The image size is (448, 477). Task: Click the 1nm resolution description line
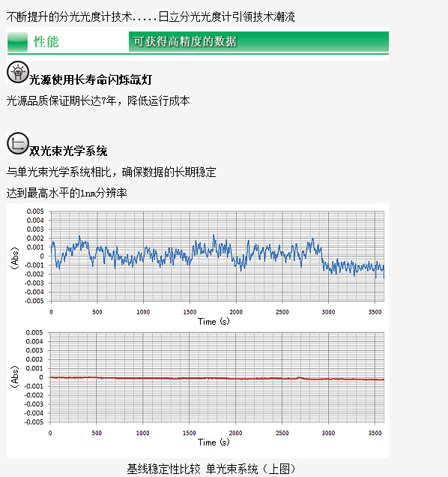(x=67, y=193)
